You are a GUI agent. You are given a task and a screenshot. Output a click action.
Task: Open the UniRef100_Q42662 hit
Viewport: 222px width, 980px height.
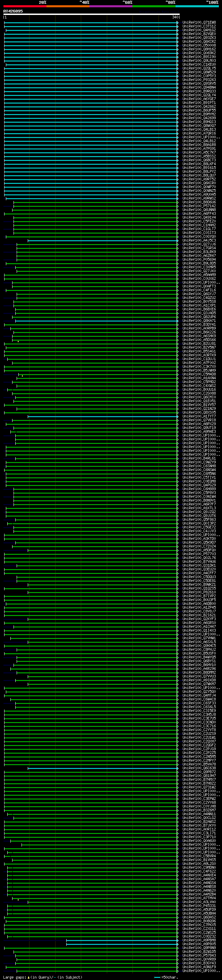pos(199,106)
